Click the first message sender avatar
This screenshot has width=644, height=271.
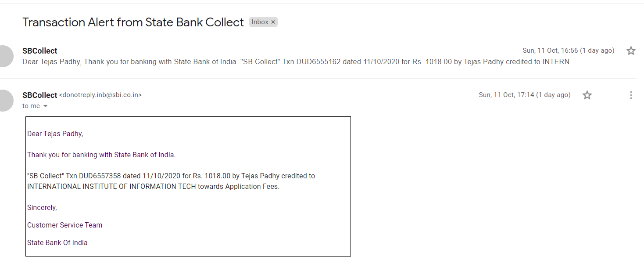point(5,56)
